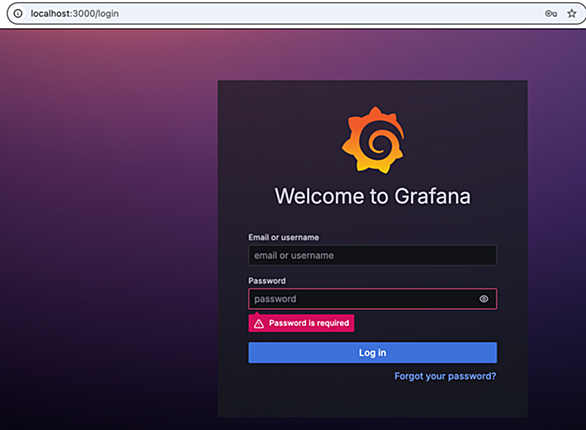Click the Password field label
Viewport: 586px width, 430px height.
[x=267, y=281]
